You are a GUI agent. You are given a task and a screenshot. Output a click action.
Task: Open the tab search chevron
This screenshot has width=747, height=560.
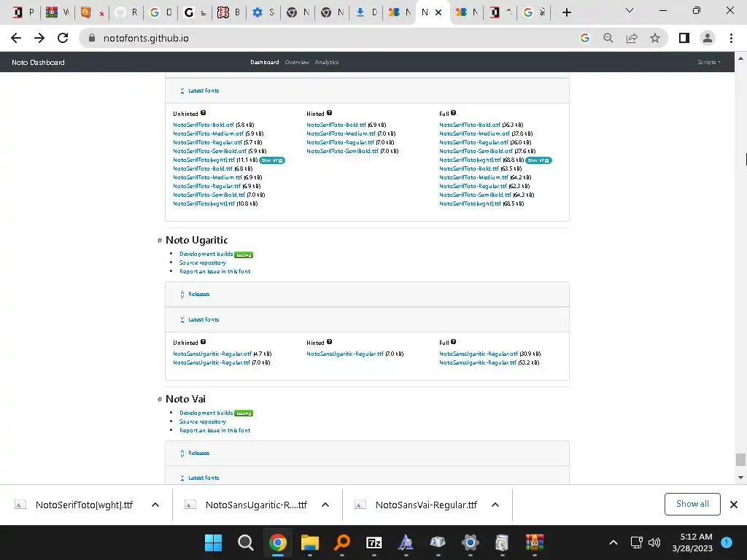(x=630, y=10)
